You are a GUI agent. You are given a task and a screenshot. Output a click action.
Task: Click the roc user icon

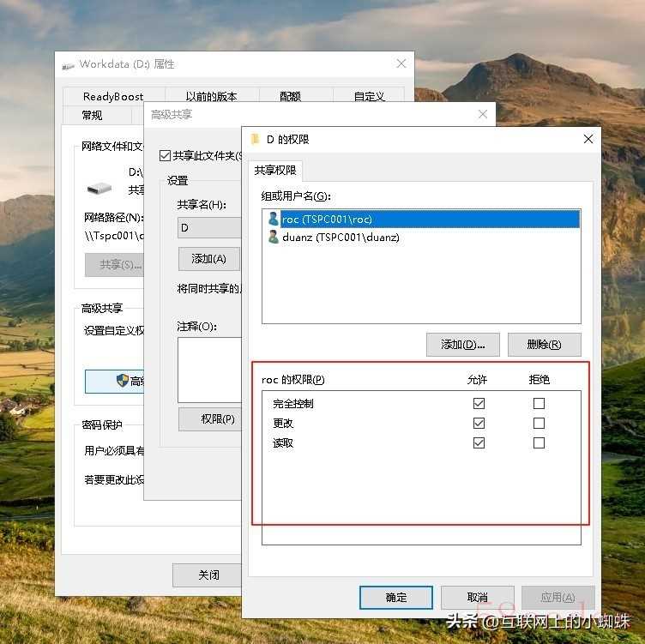273,219
